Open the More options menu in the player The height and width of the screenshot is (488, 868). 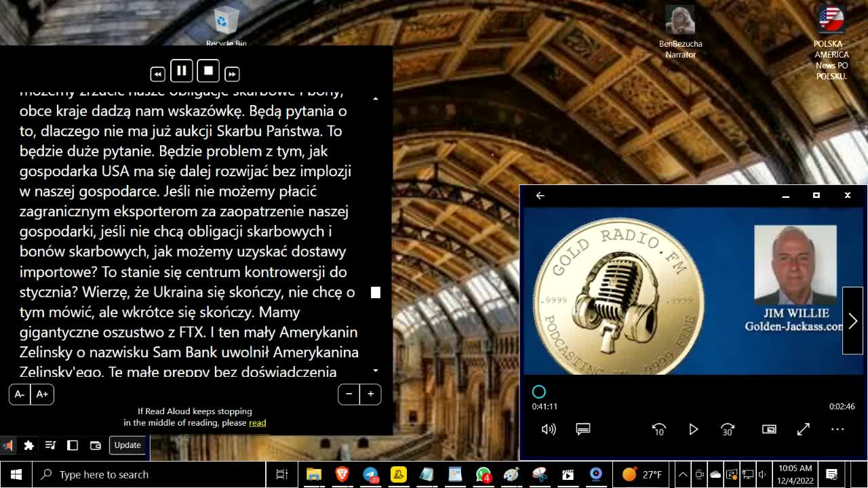(837, 429)
